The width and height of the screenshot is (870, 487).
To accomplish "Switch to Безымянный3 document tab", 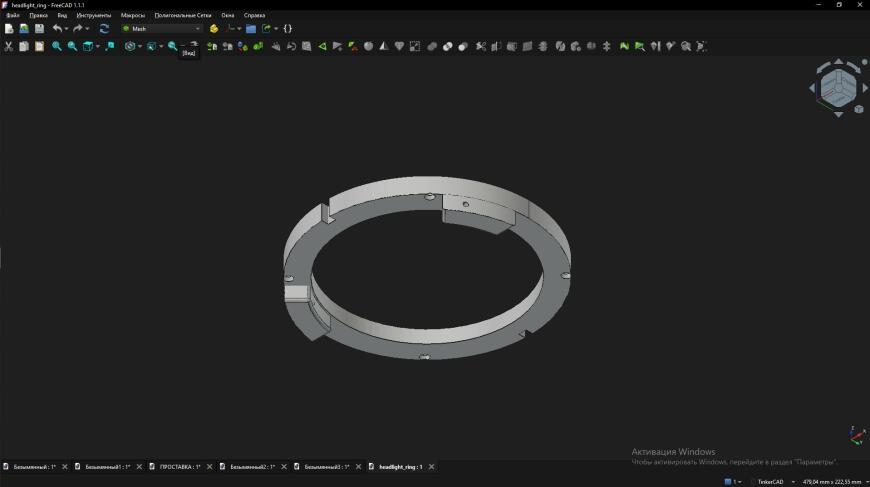I will 327,467.
